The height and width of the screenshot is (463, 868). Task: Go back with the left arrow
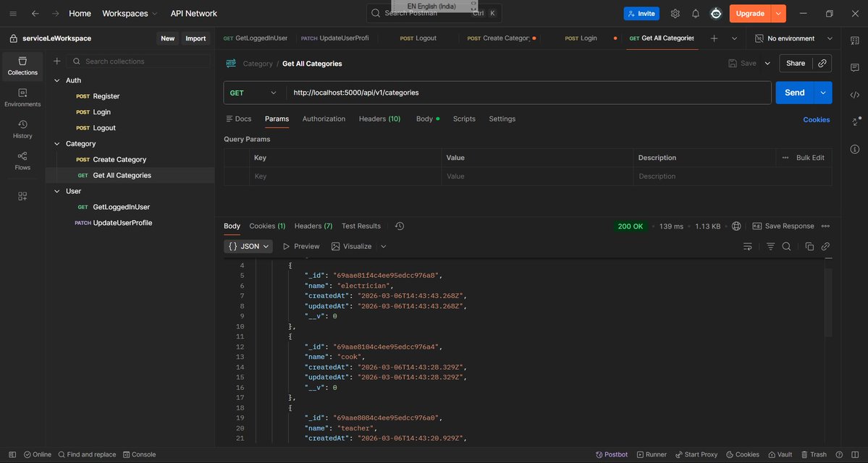point(35,13)
